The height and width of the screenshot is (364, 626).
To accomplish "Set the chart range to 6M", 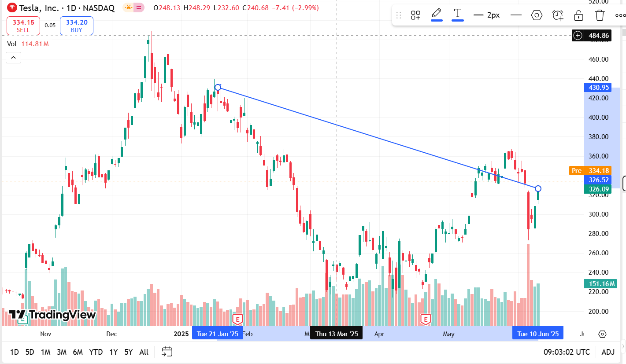I will tap(78, 352).
